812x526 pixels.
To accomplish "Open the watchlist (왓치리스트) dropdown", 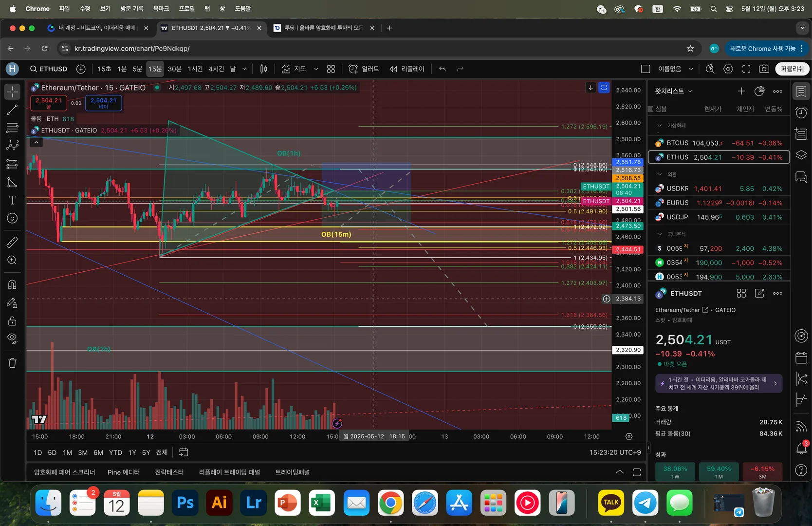I will pos(673,91).
